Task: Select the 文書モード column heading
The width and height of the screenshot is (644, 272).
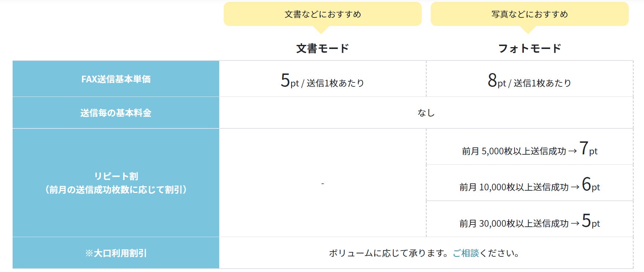Action: tap(322, 49)
